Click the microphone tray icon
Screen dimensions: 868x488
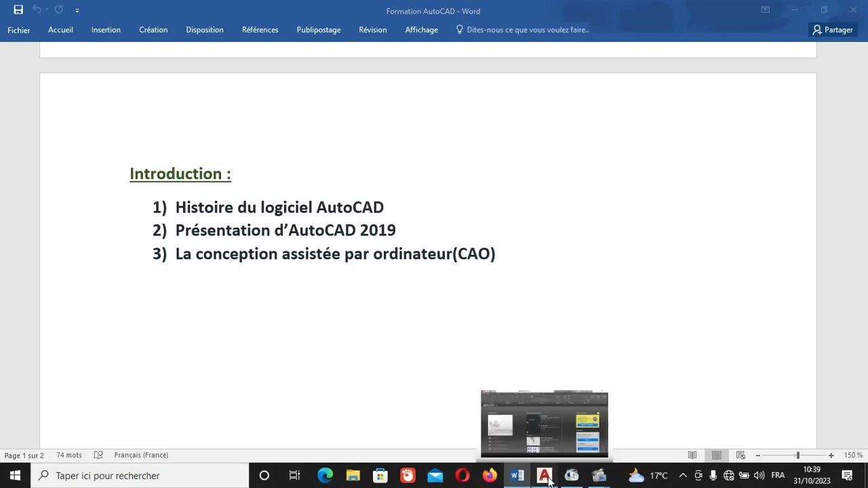[713, 476]
